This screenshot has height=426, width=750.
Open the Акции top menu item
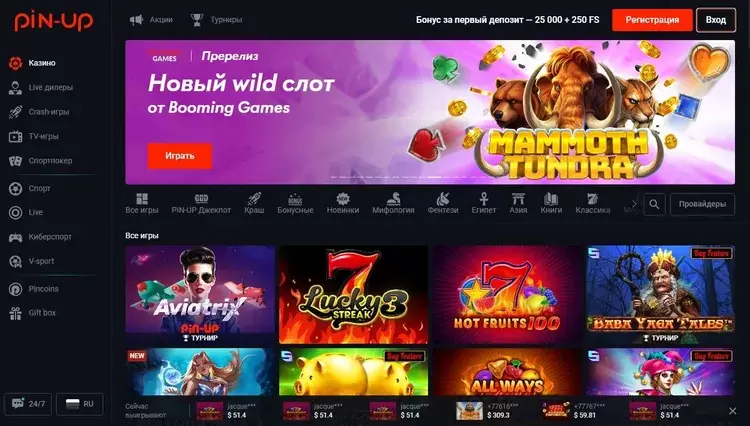click(x=151, y=20)
